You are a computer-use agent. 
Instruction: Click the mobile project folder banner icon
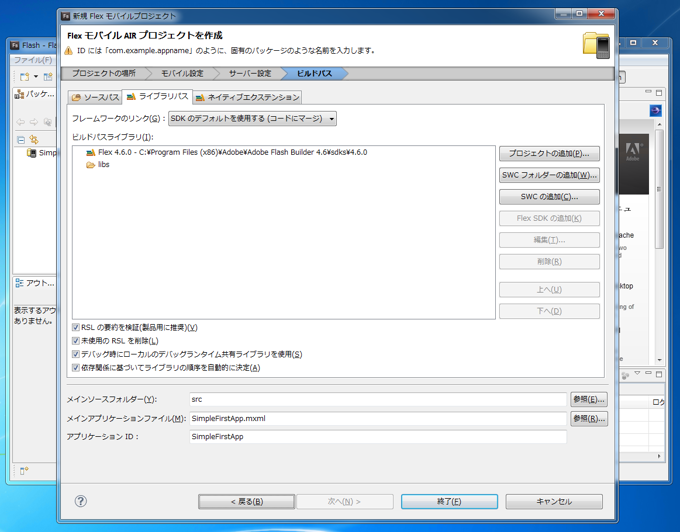(x=596, y=45)
